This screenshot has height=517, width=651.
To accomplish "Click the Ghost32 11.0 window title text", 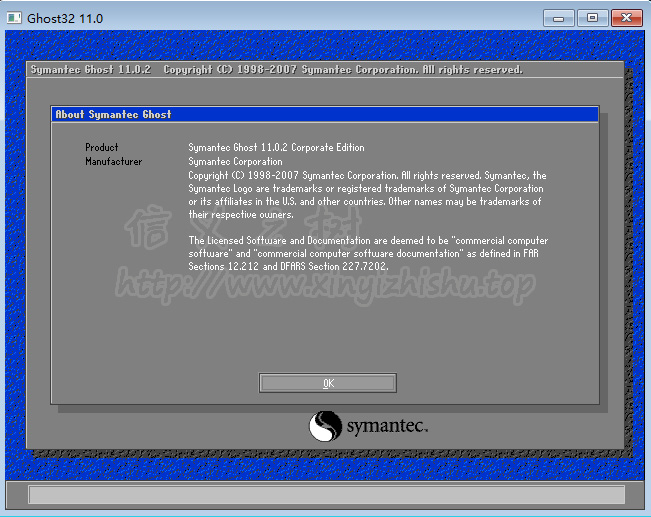I will [x=65, y=18].
